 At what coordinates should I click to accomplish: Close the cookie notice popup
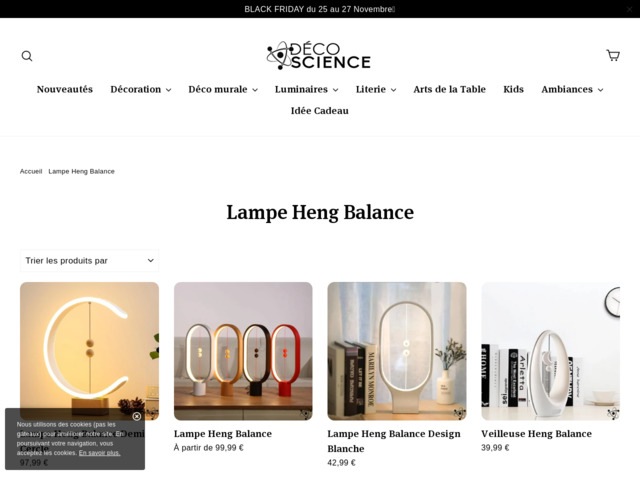pyautogui.click(x=137, y=416)
